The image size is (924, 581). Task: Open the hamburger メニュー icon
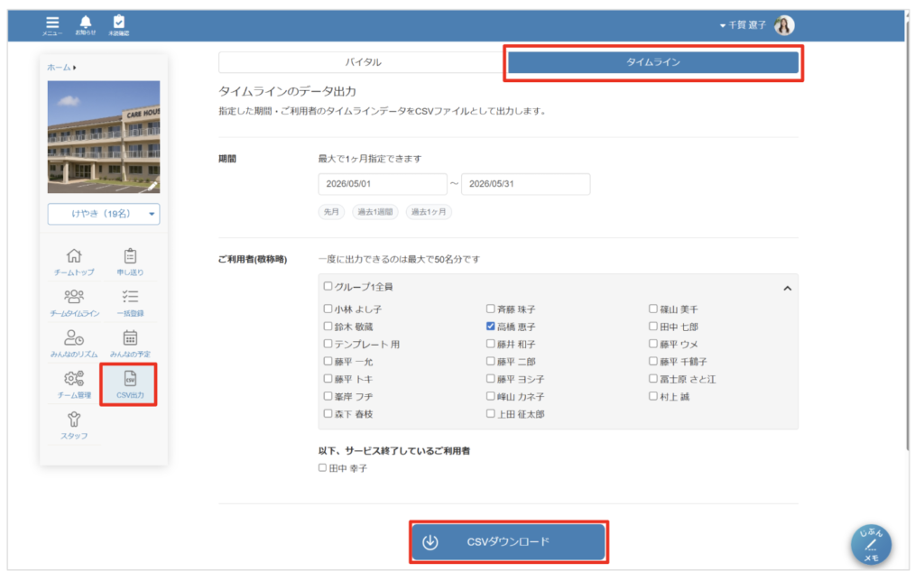tap(52, 25)
